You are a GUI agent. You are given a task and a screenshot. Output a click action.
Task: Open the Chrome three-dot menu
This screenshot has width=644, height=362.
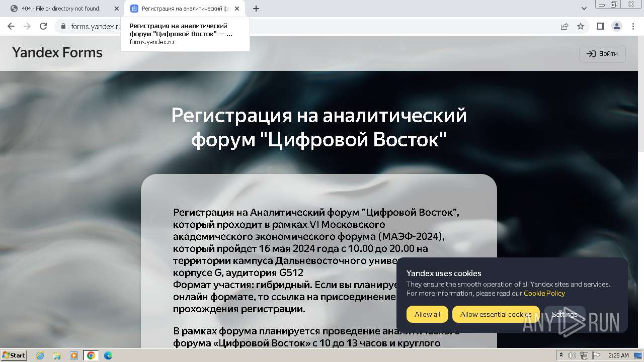[x=633, y=26]
